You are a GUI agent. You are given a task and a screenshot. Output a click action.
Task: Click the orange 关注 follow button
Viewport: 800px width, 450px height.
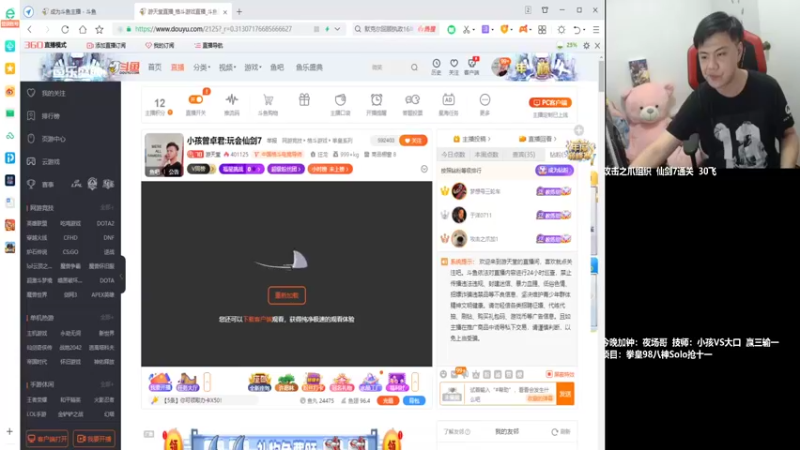[x=413, y=140]
